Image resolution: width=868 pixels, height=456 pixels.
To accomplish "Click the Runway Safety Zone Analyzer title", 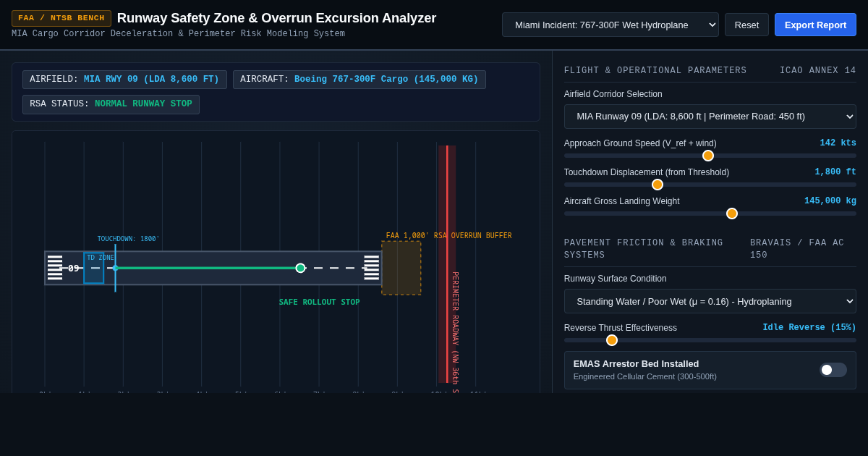I will click(x=276, y=18).
